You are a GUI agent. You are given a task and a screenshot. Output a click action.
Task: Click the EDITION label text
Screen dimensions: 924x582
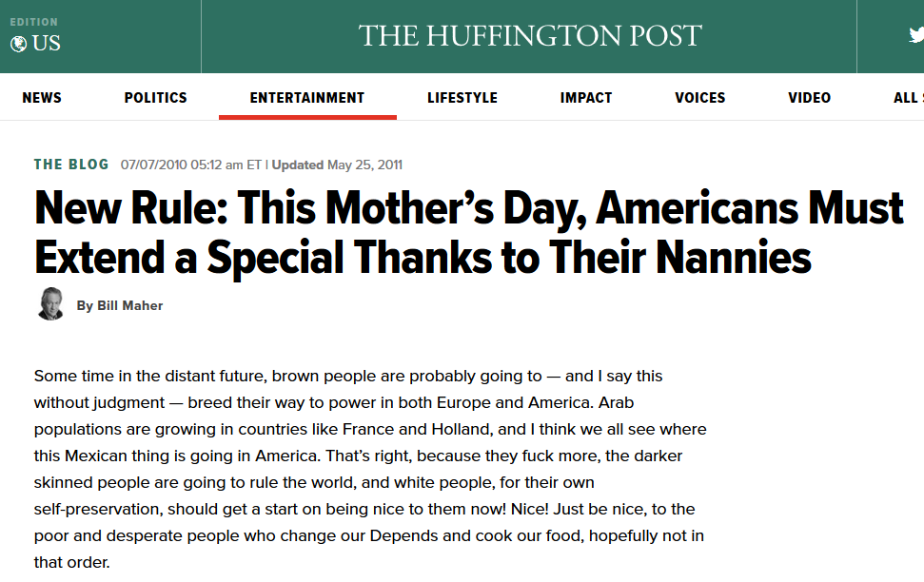coord(34,22)
